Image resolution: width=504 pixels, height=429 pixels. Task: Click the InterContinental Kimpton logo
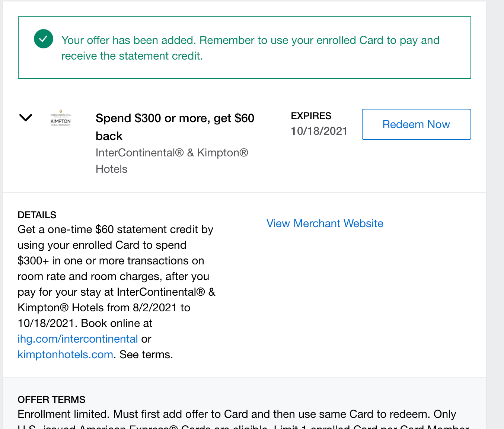tap(61, 118)
